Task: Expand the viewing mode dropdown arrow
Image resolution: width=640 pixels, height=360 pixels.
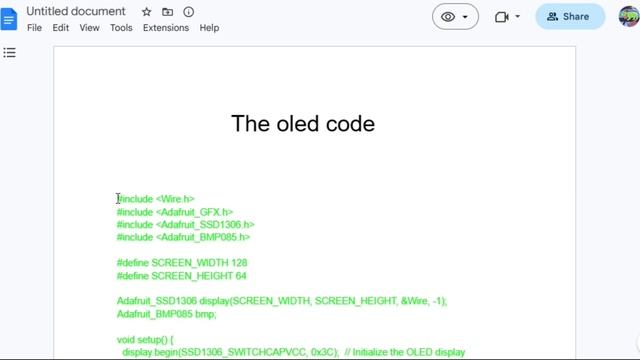Action: point(465,17)
